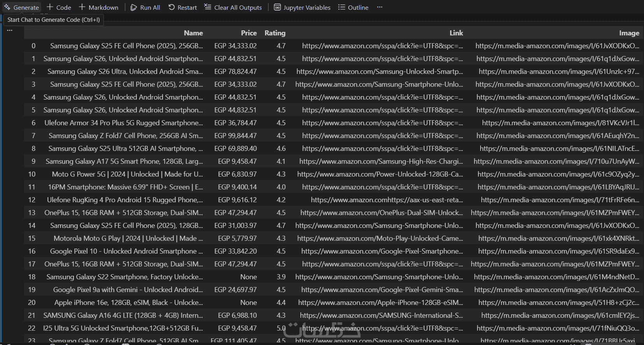Screen dimensions: 644x345
Task: Click the price EGP 6,830.97
Action: (237, 174)
